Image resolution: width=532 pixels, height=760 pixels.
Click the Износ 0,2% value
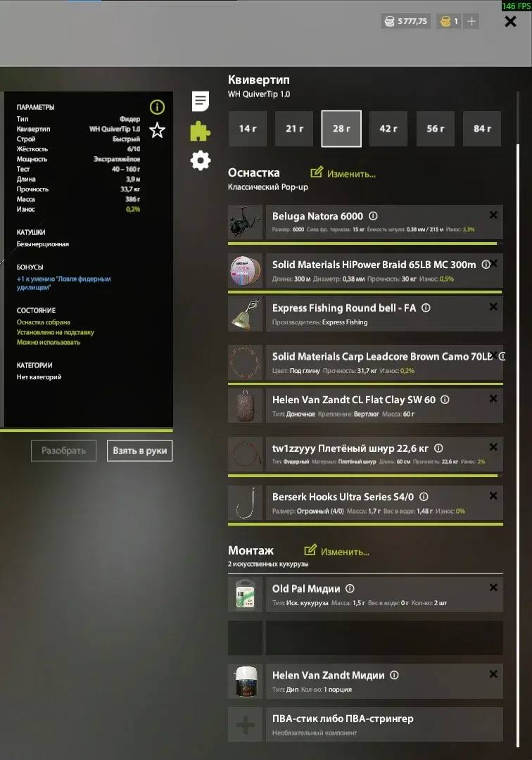[133, 210]
